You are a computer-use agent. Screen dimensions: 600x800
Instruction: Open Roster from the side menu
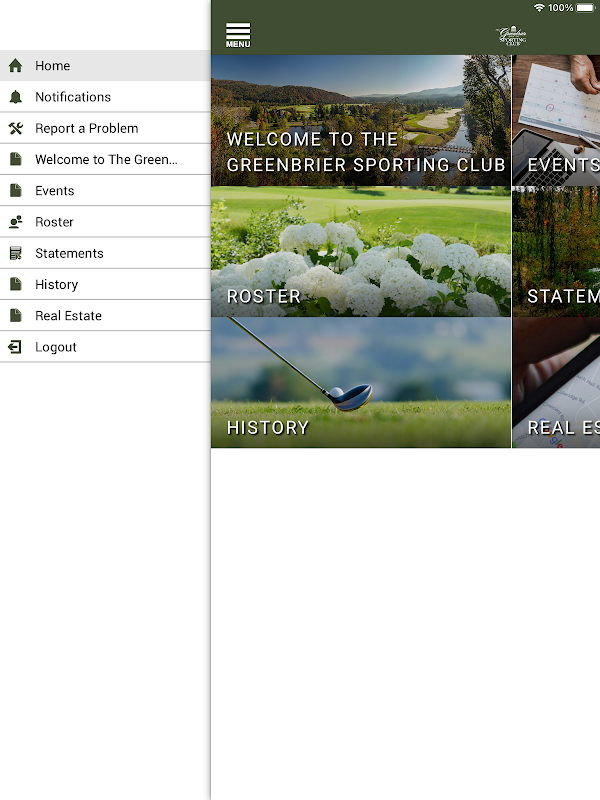[x=105, y=222]
